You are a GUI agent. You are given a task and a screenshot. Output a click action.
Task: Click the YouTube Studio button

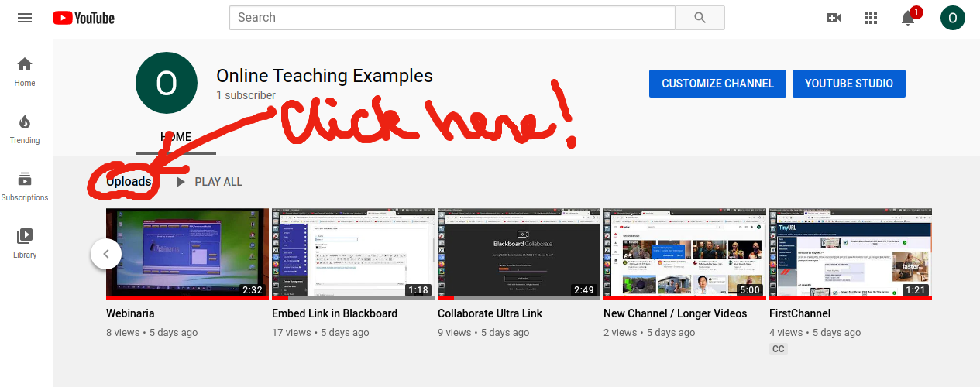848,84
